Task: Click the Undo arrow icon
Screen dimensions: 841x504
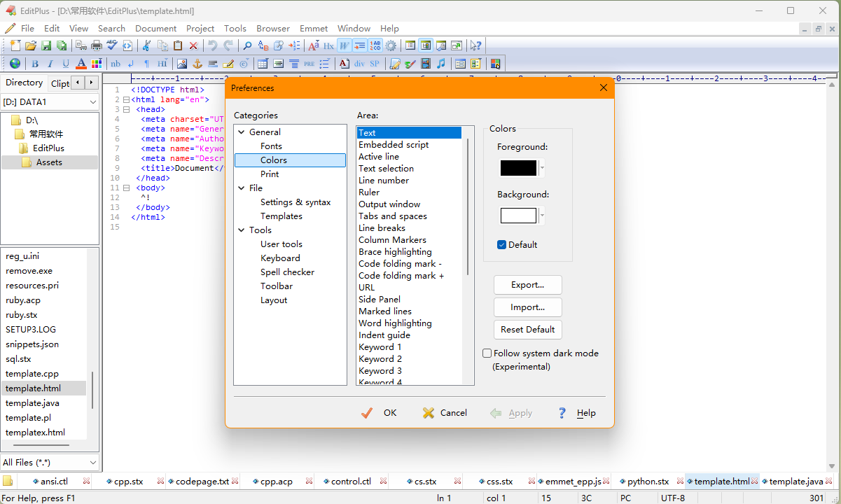Action: pyautogui.click(x=213, y=45)
